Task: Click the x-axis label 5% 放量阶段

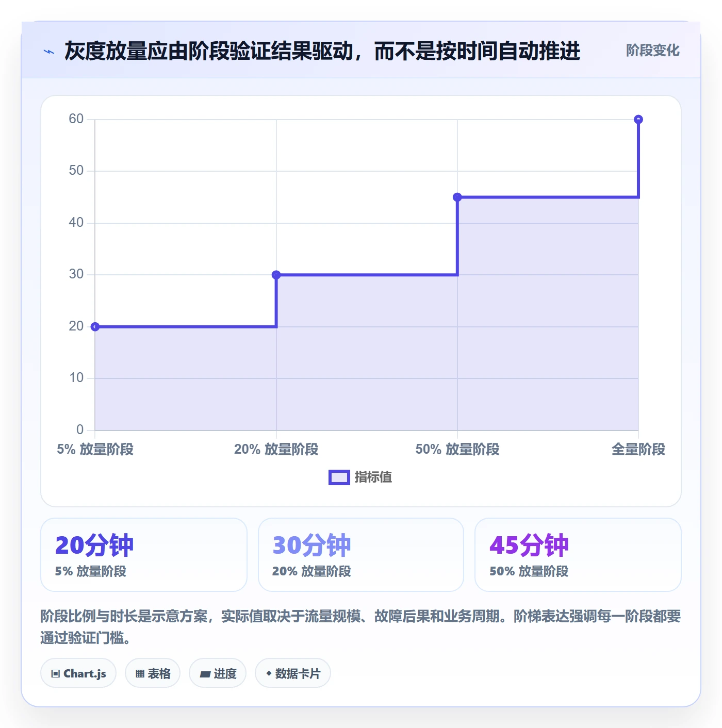Action: 95,450
